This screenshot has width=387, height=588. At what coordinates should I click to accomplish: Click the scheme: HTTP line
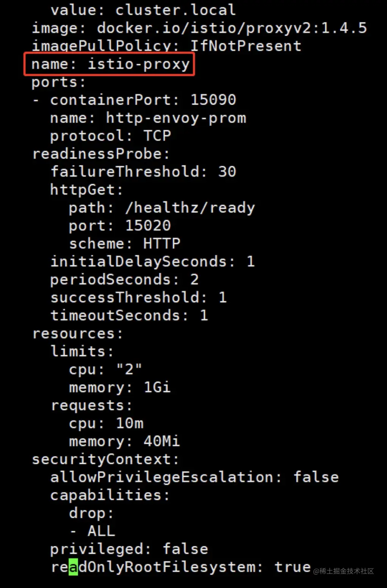point(124,244)
